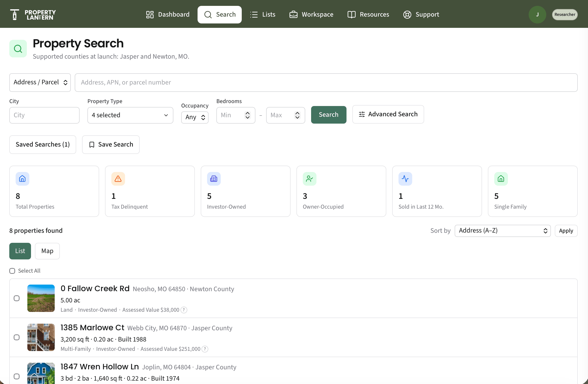The height and width of the screenshot is (384, 588).
Task: Click the Save Search button
Action: coord(111,145)
